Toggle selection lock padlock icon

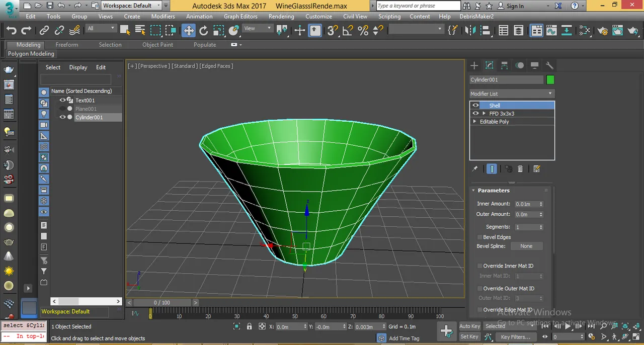(x=249, y=326)
